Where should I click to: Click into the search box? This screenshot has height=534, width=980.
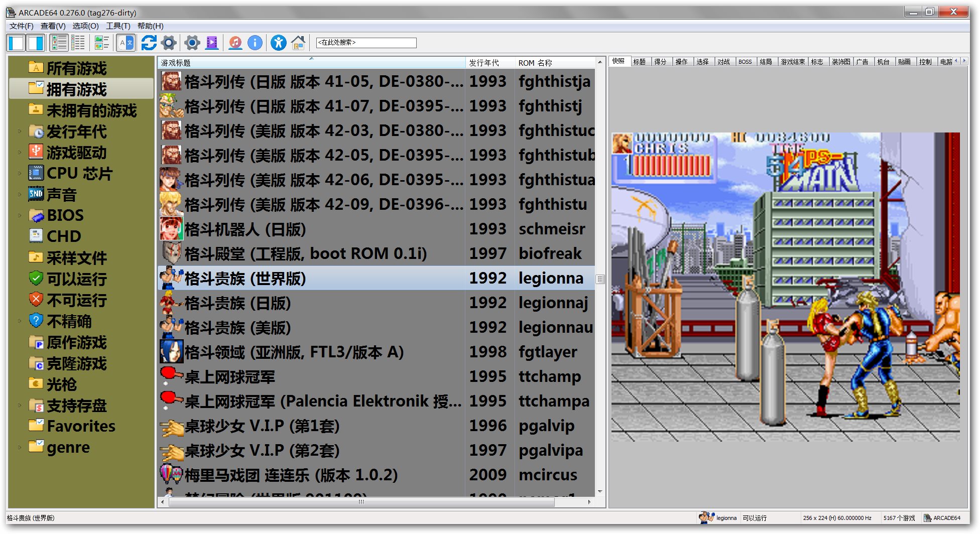point(366,43)
